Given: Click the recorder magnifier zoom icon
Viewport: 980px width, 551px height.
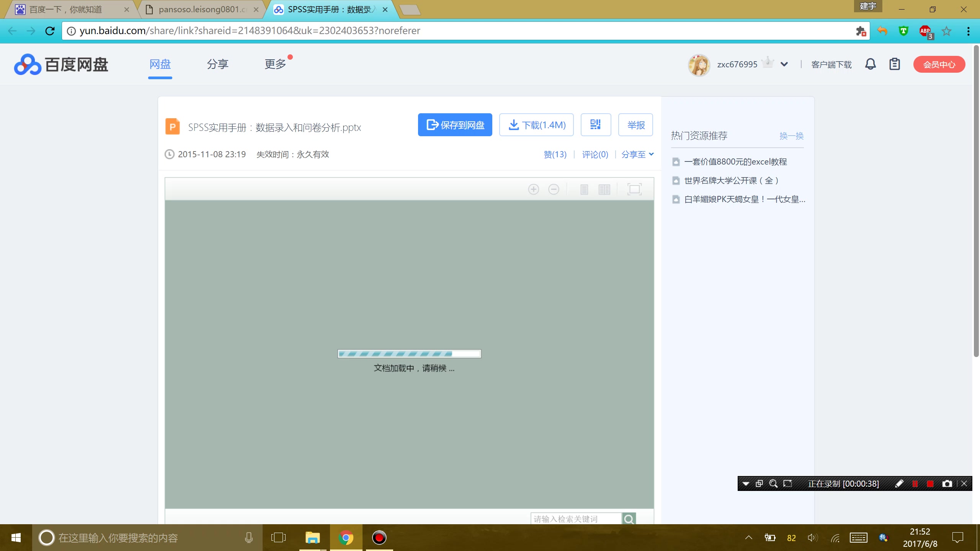Looking at the screenshot, I should pos(773,484).
